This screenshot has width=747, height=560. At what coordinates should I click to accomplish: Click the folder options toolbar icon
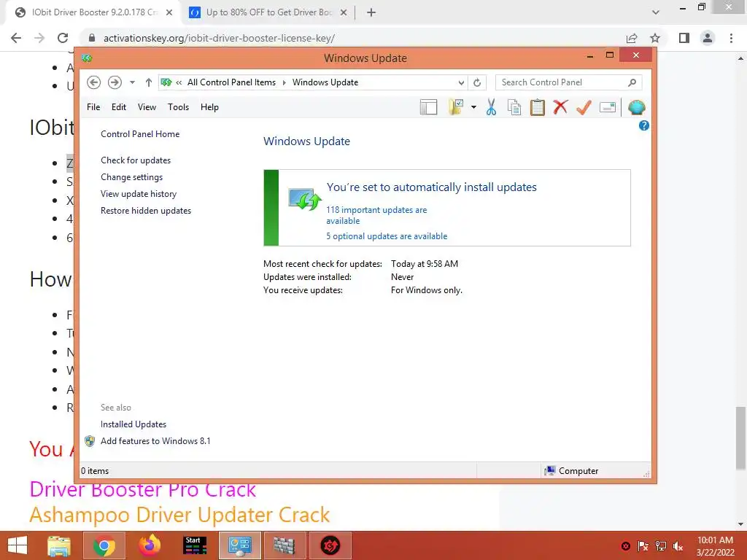457,107
